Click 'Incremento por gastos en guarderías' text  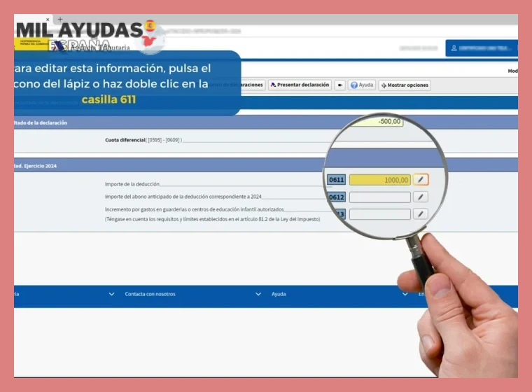[x=195, y=209]
